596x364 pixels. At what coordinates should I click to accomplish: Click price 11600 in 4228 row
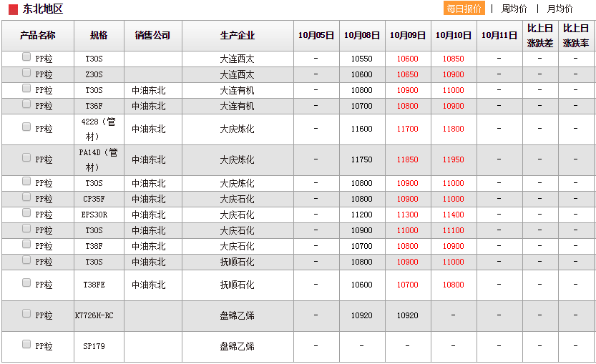(x=362, y=129)
